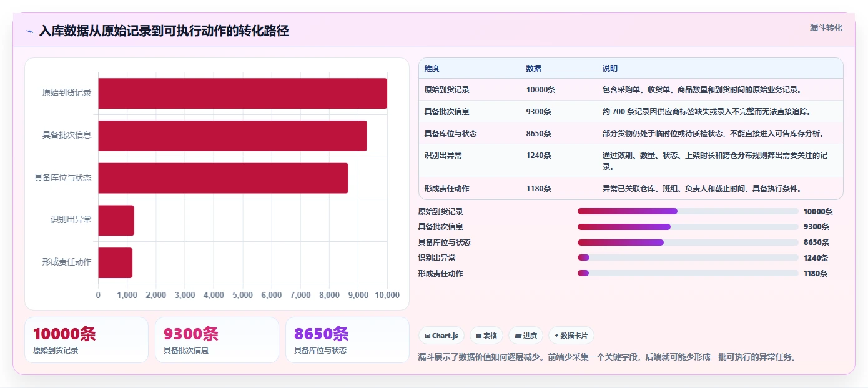The image size is (868, 388).
Task: Select the 进度 chip
Action: (x=526, y=336)
